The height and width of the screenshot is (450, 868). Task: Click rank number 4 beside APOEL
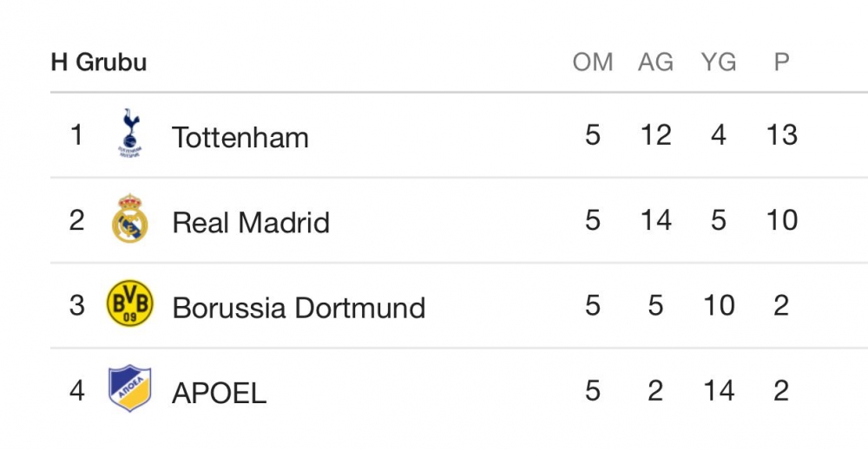click(x=77, y=390)
